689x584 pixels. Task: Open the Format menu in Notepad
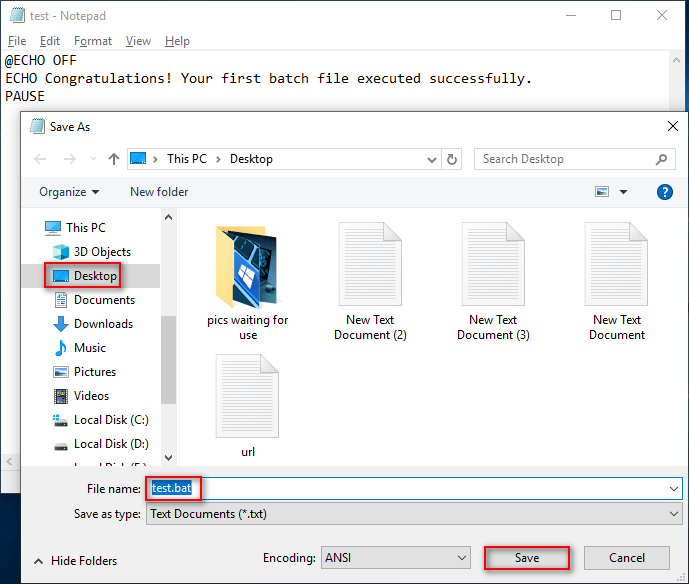coord(93,41)
